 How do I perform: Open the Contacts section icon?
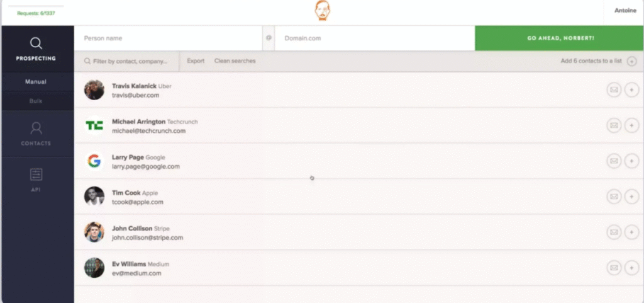[x=36, y=129]
